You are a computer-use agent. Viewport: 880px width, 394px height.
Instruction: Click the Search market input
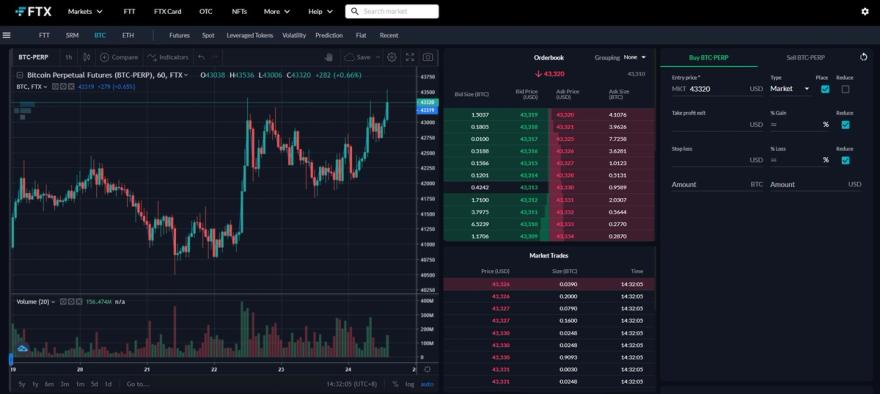[x=392, y=11]
